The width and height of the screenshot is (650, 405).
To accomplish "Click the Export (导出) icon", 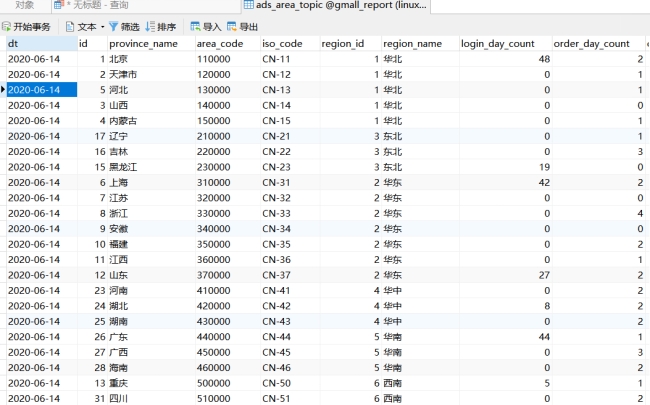I will coord(232,26).
